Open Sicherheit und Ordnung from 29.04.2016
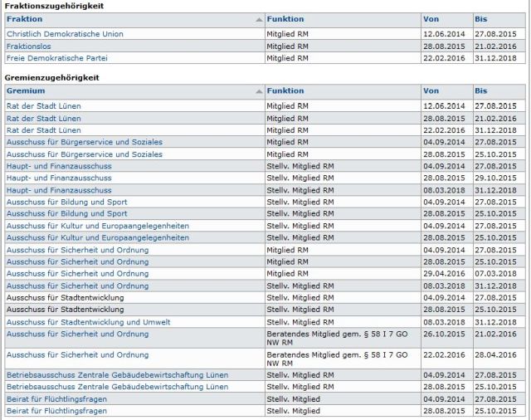 pos(77,273)
